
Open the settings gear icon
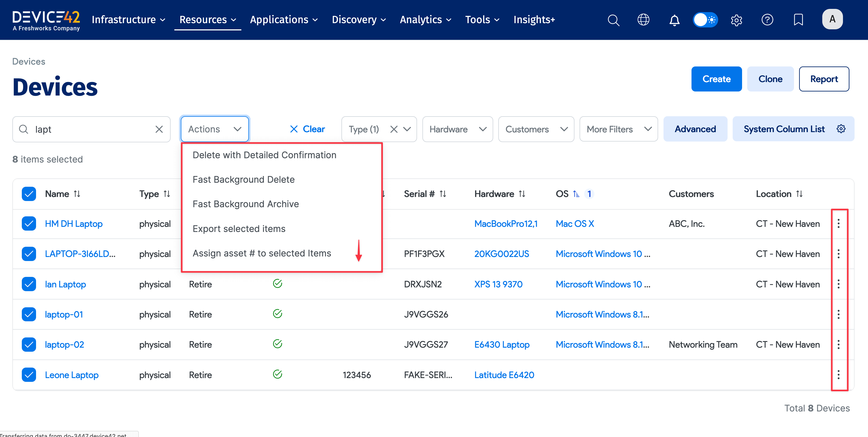pyautogui.click(x=736, y=20)
